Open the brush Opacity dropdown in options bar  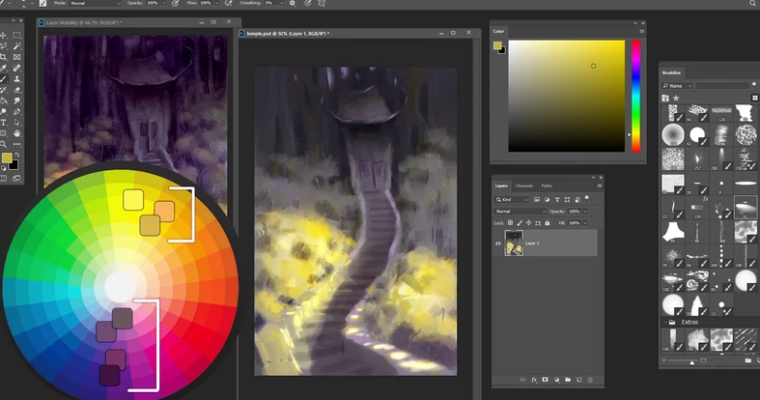(163, 3)
